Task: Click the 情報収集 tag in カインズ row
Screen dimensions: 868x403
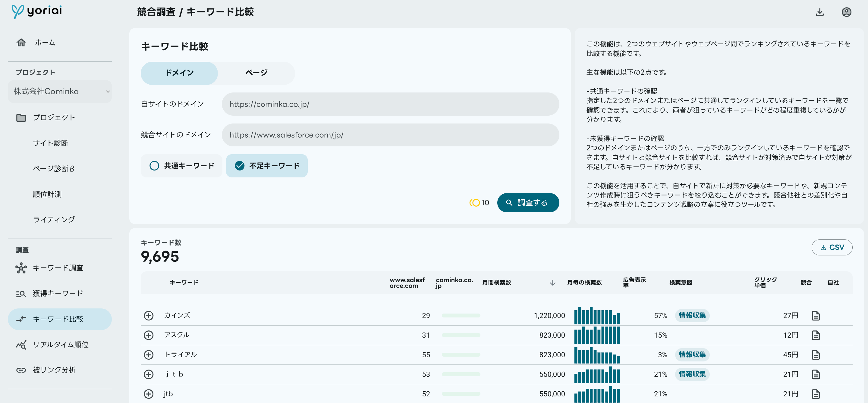Action: (692, 315)
